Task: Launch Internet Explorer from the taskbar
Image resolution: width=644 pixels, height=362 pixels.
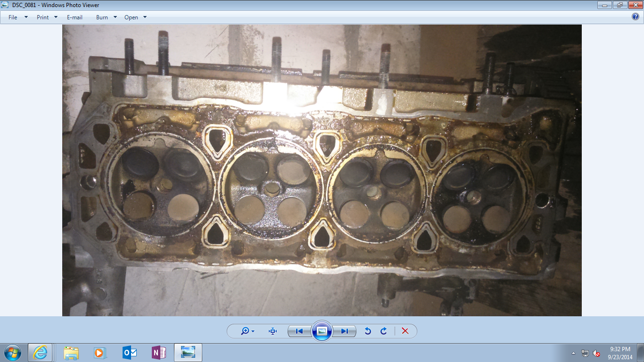Action: [x=41, y=353]
